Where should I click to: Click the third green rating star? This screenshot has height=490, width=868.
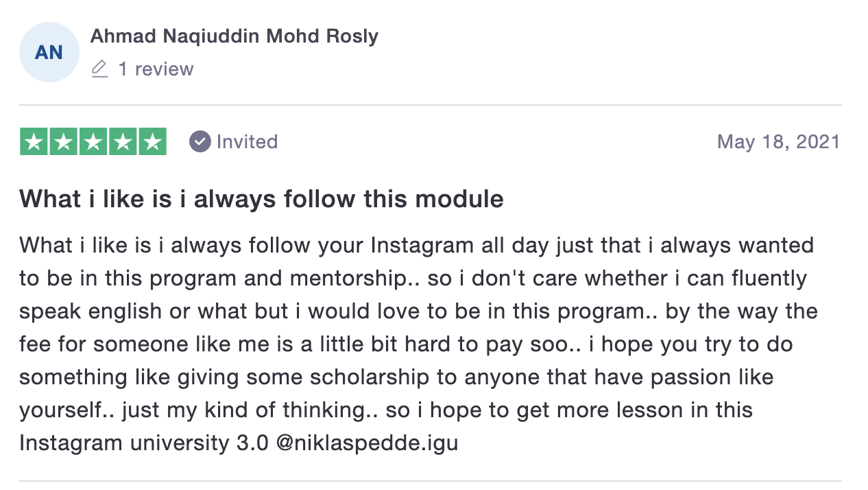pos(93,142)
